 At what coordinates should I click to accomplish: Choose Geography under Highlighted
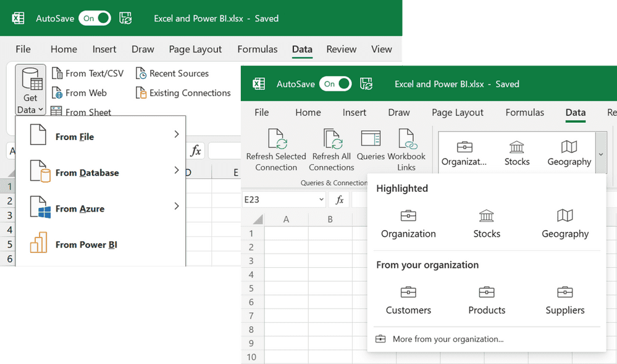(565, 224)
